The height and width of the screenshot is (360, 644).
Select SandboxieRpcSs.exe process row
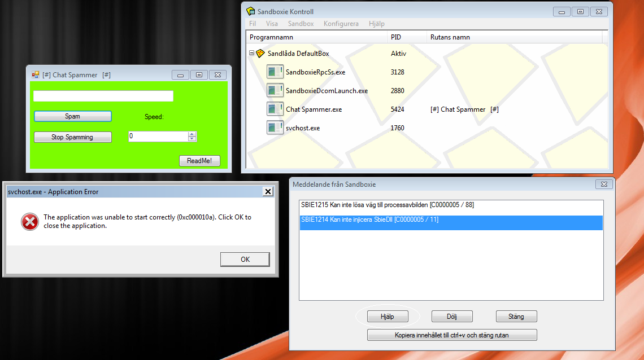click(427, 72)
